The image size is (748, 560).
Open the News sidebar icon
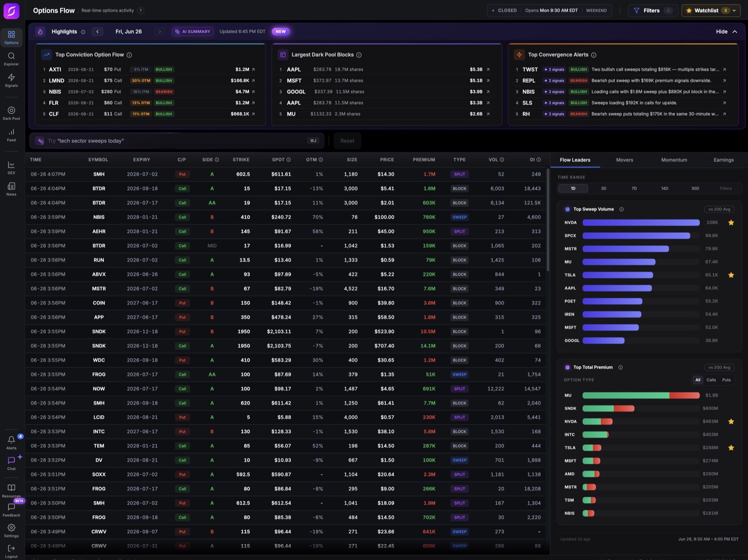(11, 189)
